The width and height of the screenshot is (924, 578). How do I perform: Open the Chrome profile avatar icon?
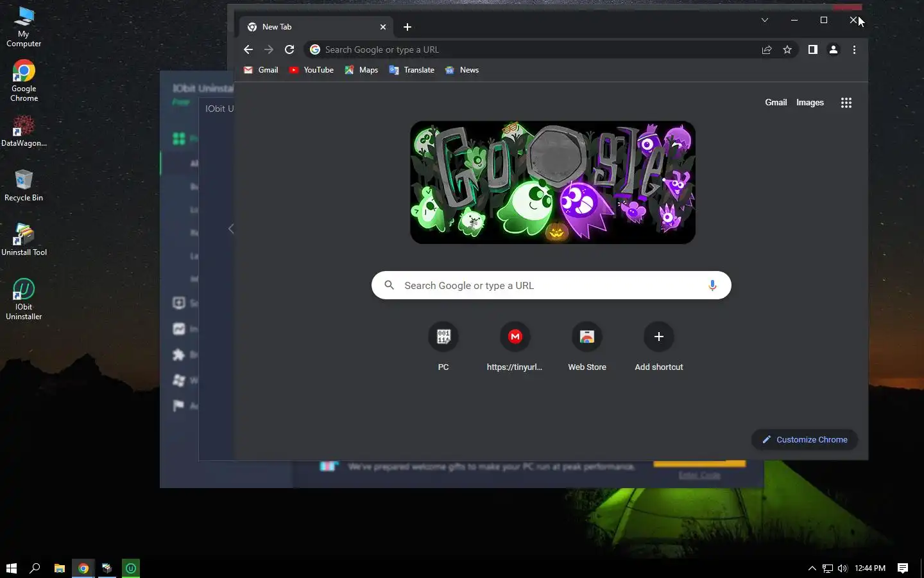click(834, 49)
